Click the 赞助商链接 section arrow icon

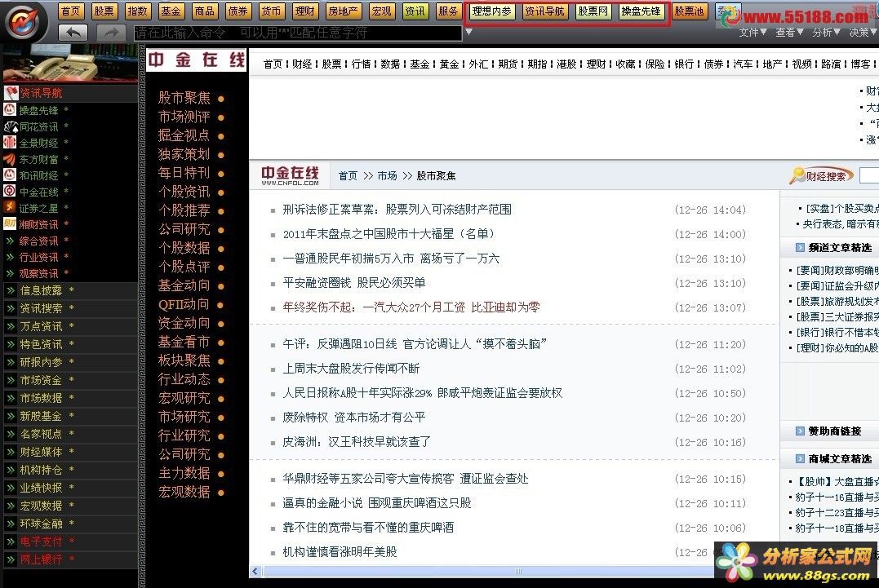pyautogui.click(x=800, y=431)
